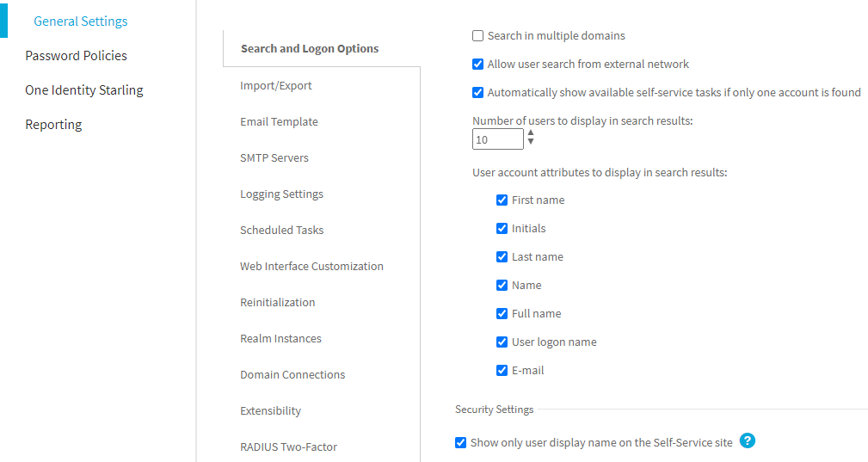Image resolution: width=868 pixels, height=462 pixels.
Task: Select General Settings in sidebar
Action: [81, 21]
